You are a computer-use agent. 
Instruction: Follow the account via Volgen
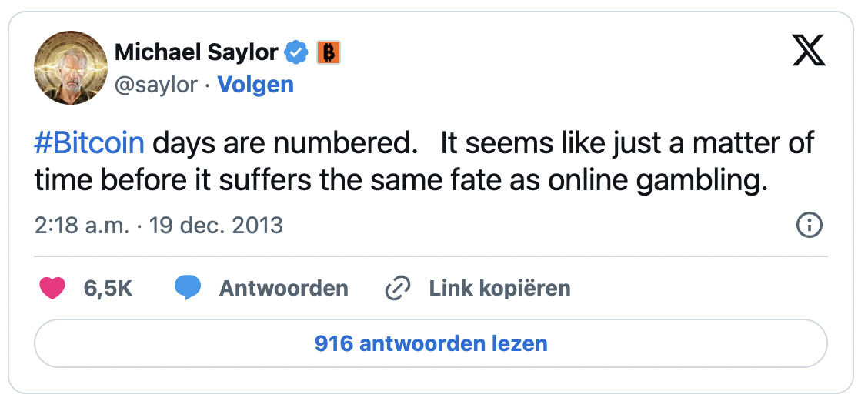(x=255, y=85)
